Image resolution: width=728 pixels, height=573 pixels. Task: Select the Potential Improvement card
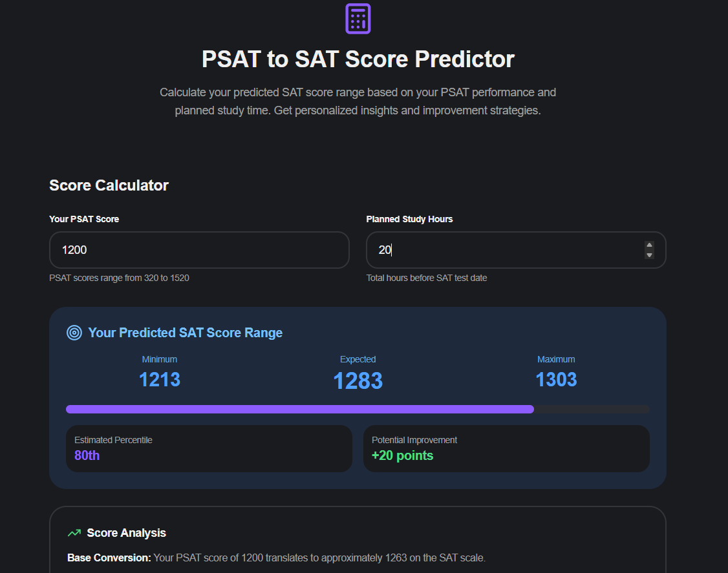(x=506, y=448)
